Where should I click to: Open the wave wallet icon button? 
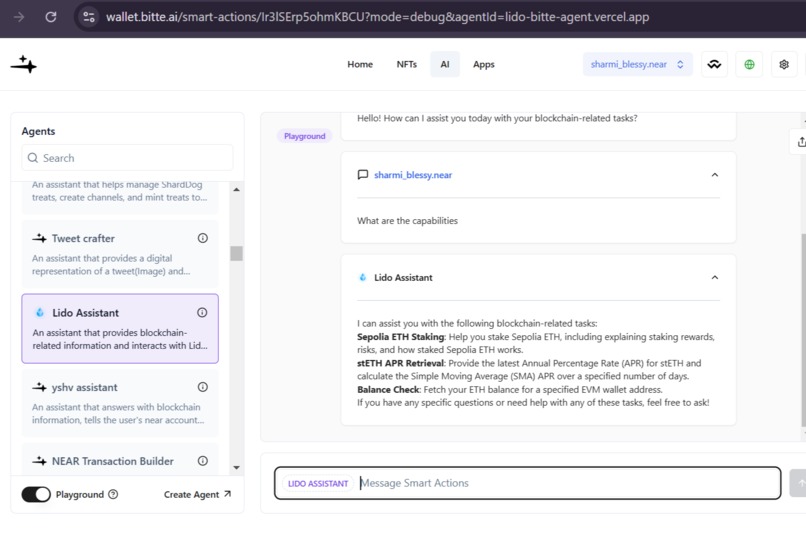pyautogui.click(x=714, y=64)
